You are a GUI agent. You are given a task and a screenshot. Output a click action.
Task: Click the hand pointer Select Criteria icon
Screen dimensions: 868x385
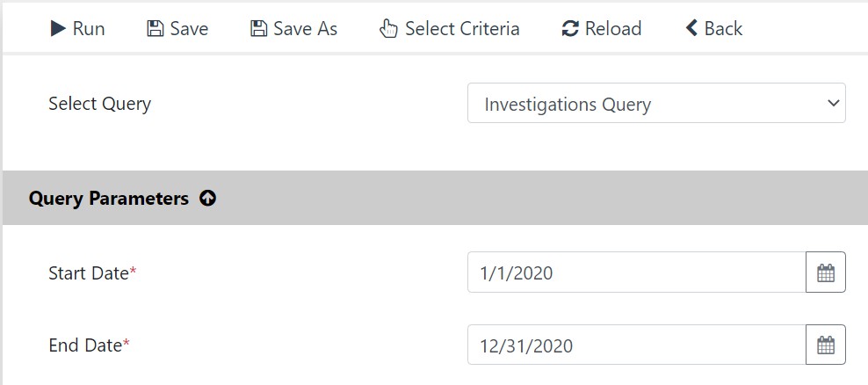click(x=388, y=28)
